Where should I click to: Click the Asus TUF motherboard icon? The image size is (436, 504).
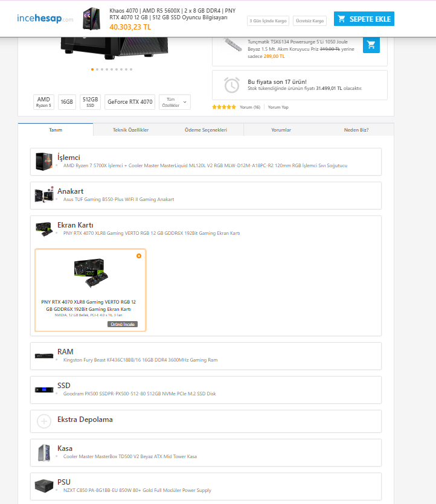44,195
